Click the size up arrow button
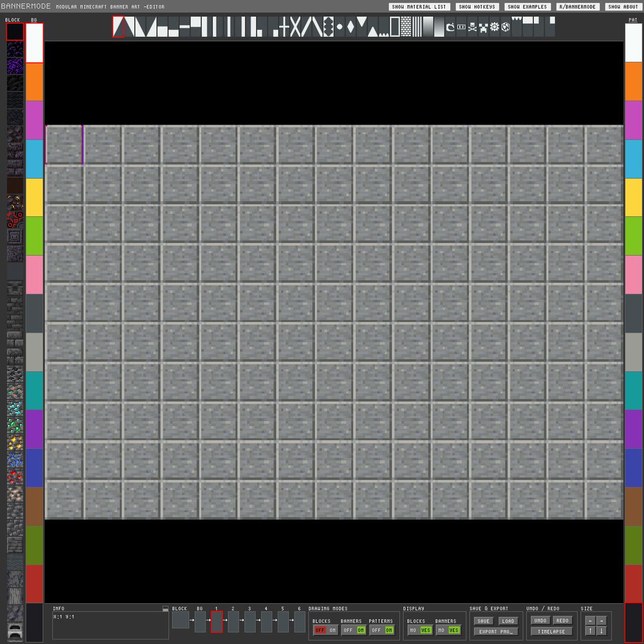Screen dimensions: 644x644 pyautogui.click(x=590, y=631)
